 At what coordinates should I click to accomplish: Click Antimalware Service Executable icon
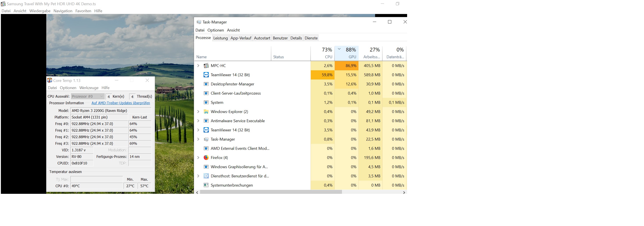[x=206, y=121]
